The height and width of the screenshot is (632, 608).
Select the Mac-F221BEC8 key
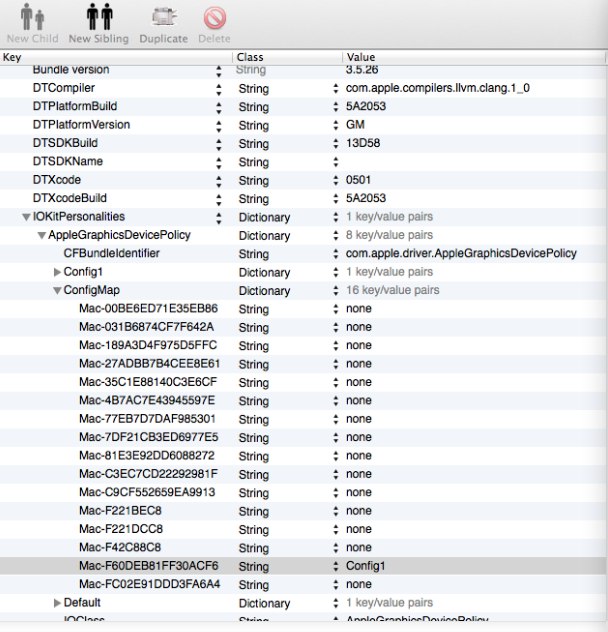(120, 511)
